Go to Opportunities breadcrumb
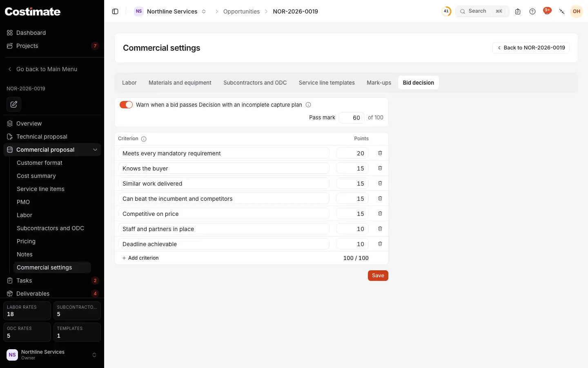This screenshot has width=588, height=368. (241, 11)
